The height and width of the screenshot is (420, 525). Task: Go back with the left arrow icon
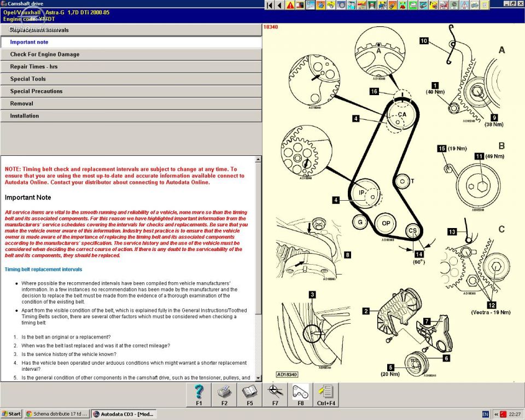279,5
